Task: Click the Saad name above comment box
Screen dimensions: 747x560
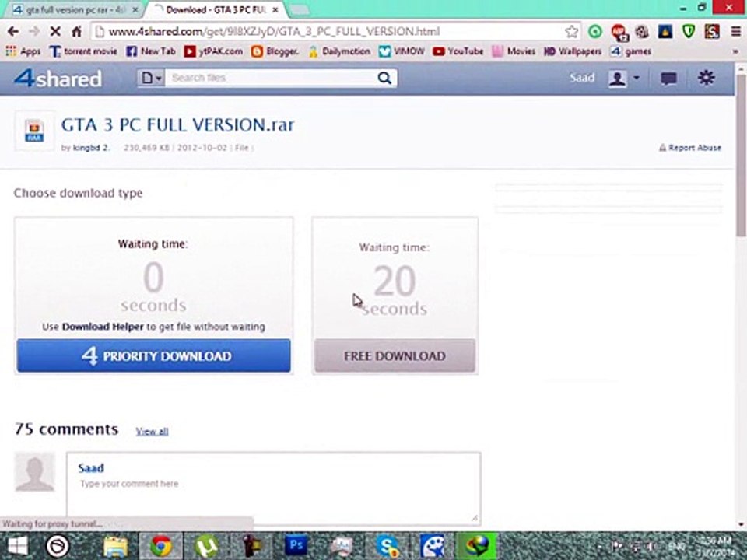Action: [91, 468]
